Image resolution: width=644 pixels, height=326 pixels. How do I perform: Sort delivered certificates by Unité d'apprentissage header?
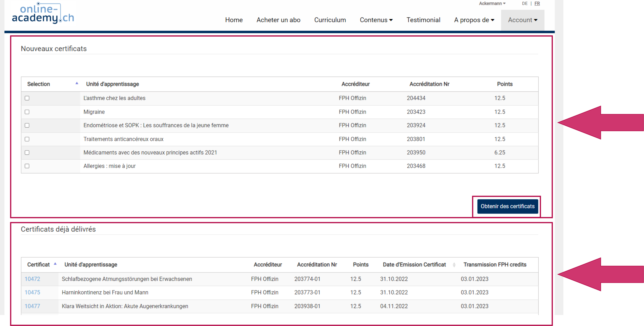point(91,265)
